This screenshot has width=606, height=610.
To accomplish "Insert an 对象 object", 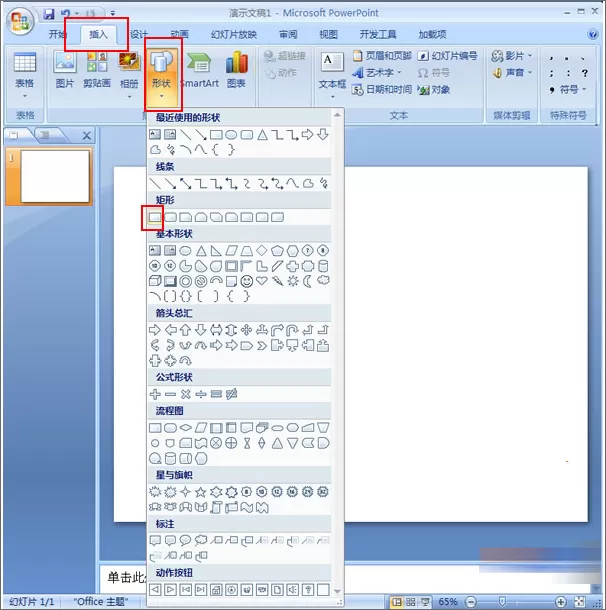I will coord(434,89).
